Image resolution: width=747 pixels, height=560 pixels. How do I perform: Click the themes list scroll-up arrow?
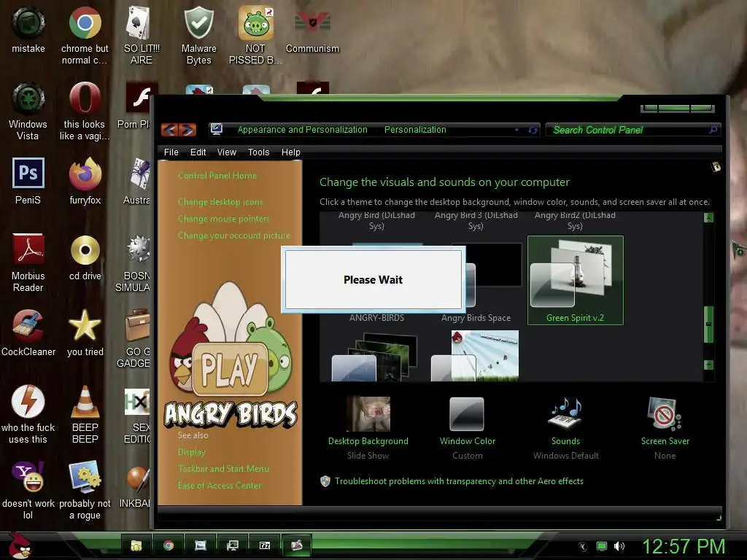pyautogui.click(x=708, y=217)
